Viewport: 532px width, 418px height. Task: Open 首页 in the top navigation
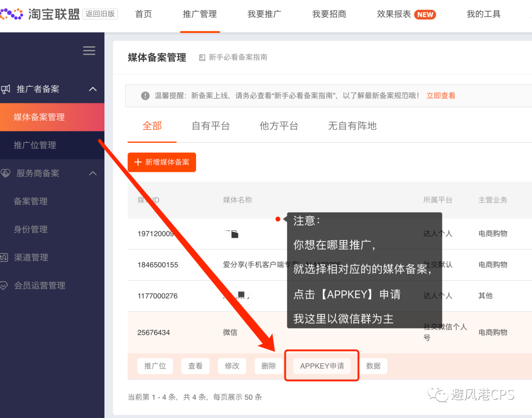click(x=143, y=14)
